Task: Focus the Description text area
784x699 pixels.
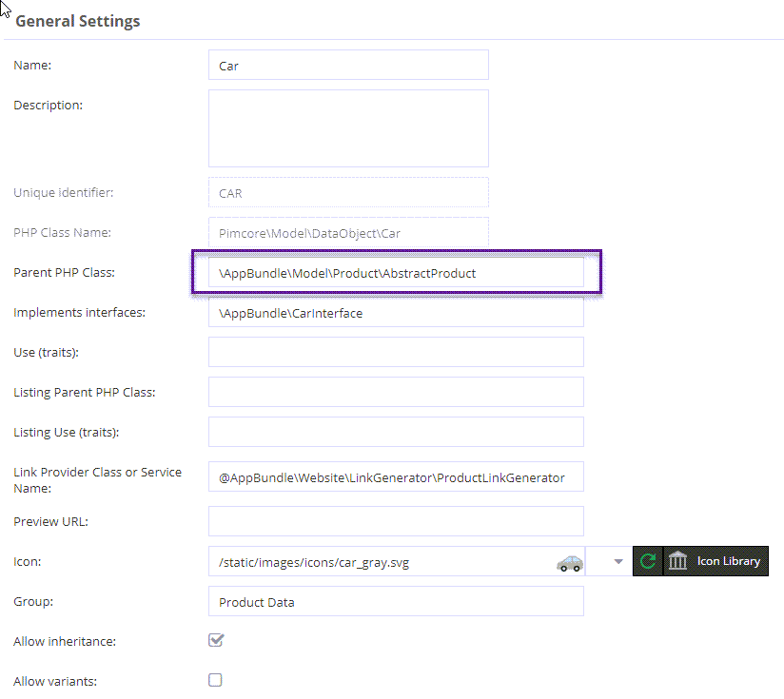Action: [348, 128]
